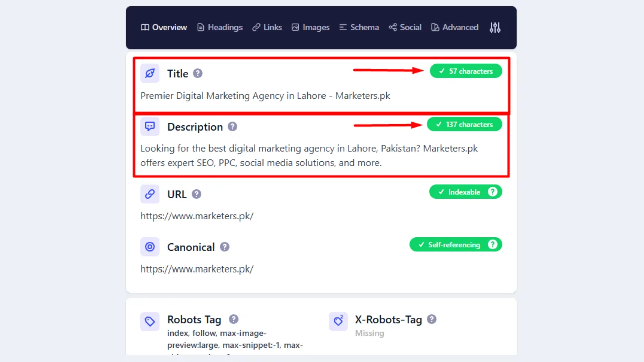Click the link icon beside URL heading
The width and height of the screenshot is (644, 362).
coord(150,194)
